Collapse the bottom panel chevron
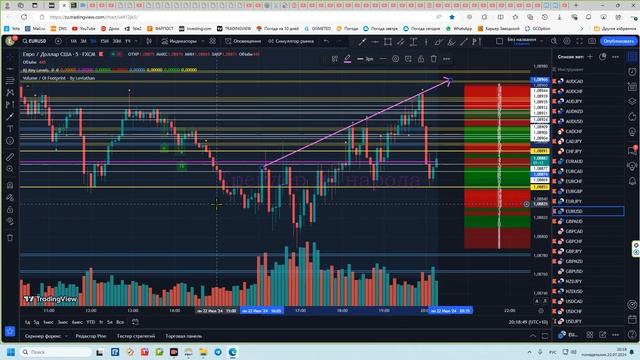The image size is (640, 360). click(533, 336)
